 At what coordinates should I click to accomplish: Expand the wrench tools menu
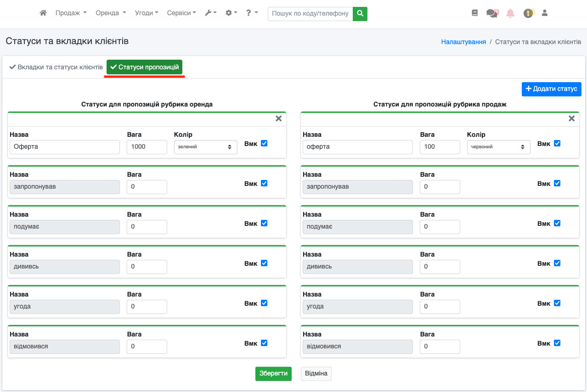pyautogui.click(x=210, y=13)
